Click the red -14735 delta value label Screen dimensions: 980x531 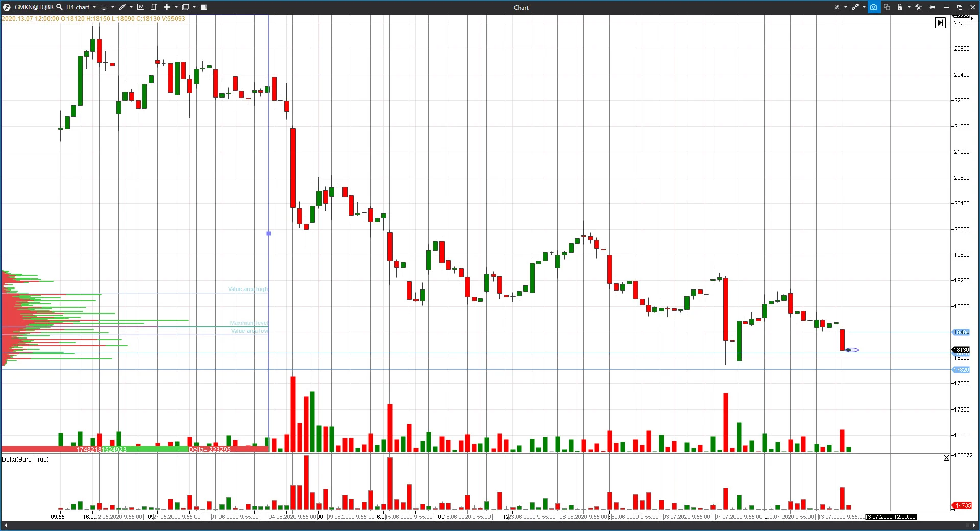(962, 505)
